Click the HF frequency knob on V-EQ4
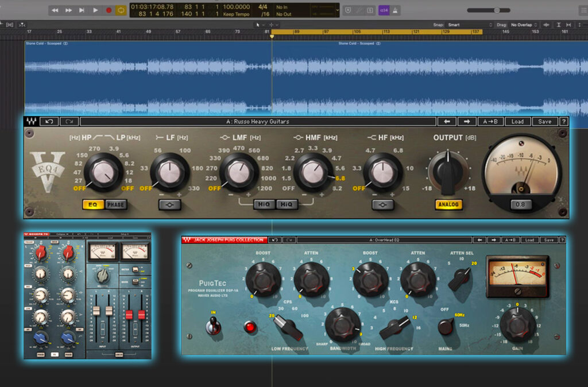 tap(382, 172)
